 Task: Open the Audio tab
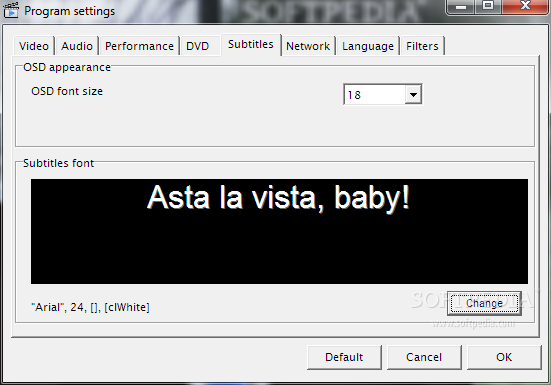tap(77, 46)
